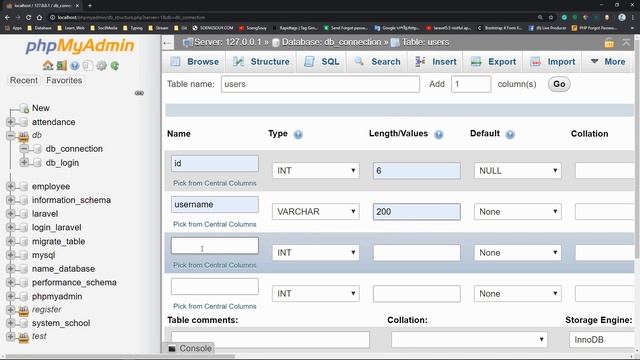Reload navigation panel green icon

point(115,65)
